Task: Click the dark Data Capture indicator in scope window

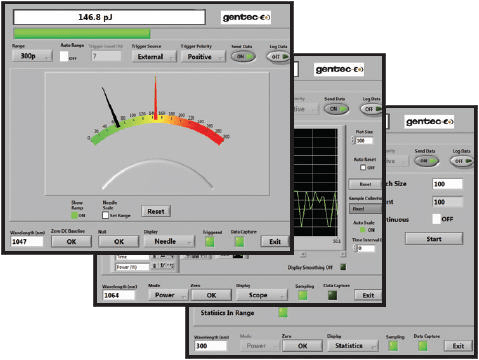Action: pyautogui.click(x=332, y=295)
